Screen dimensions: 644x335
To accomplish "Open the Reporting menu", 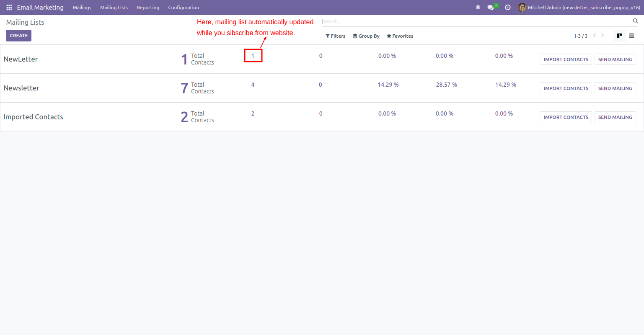I will point(148,8).
